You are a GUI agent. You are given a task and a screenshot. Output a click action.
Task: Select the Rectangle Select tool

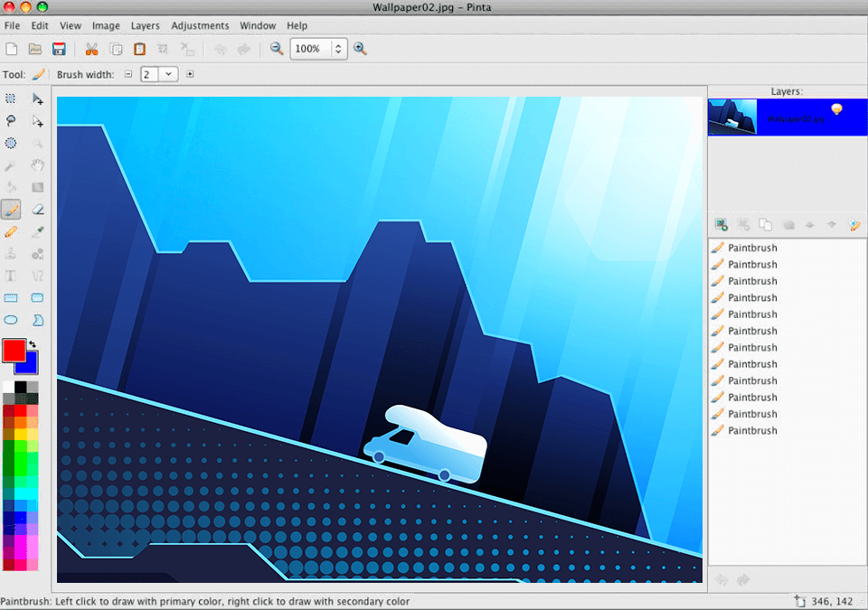tap(11, 99)
